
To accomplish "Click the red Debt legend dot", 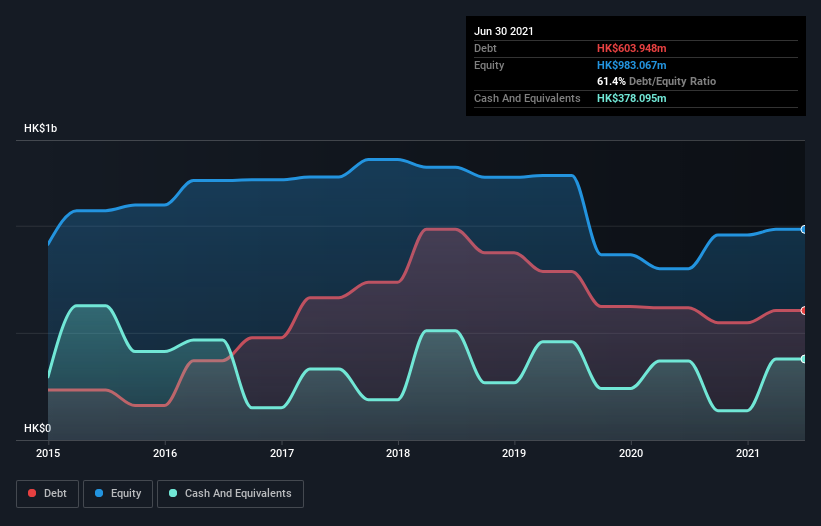I will pyautogui.click(x=32, y=493).
